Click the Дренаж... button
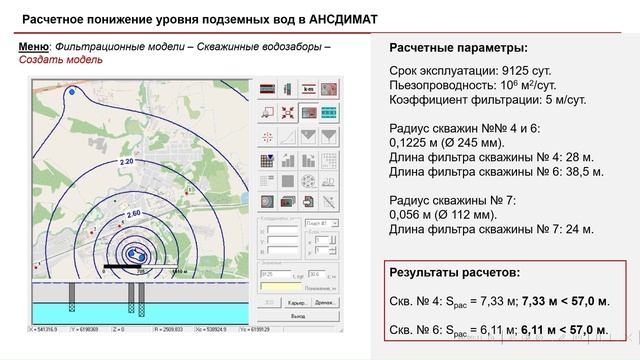640x360 pixels. tap(325, 302)
